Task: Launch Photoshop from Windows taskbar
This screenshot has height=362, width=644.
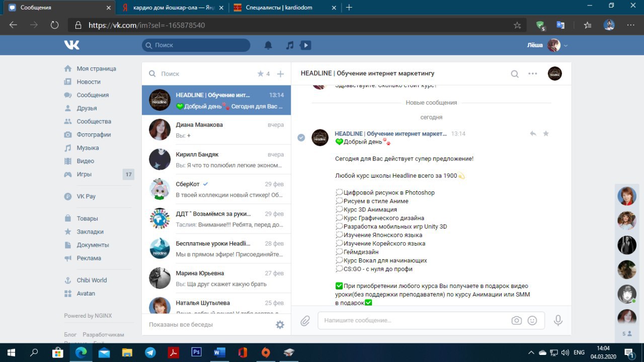Action: click(197, 352)
